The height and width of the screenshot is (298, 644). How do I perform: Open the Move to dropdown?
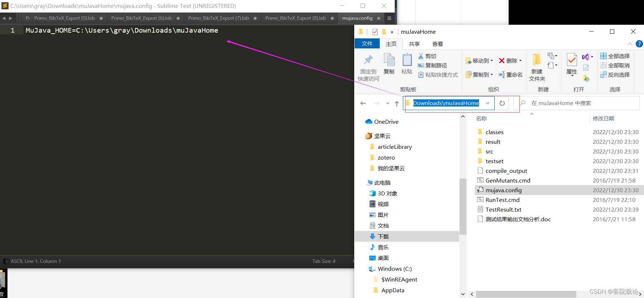479,61
